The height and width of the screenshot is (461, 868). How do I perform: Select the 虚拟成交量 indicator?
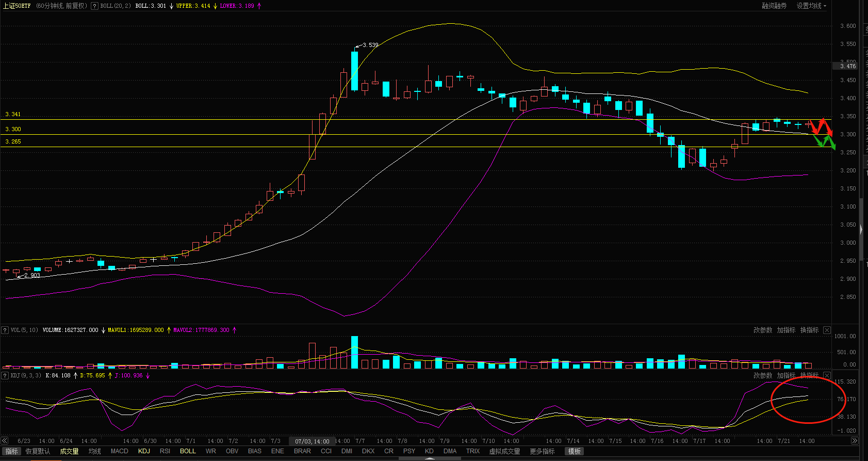pyautogui.click(x=504, y=451)
